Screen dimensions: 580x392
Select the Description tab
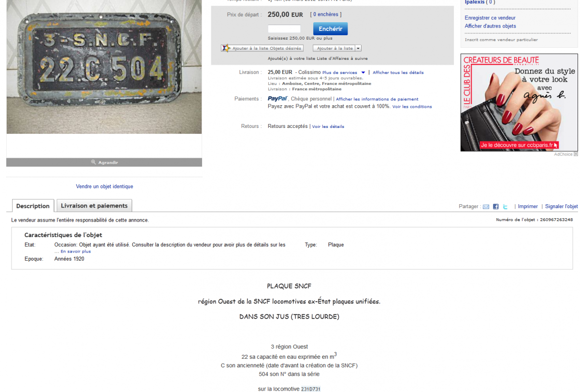pyautogui.click(x=33, y=206)
